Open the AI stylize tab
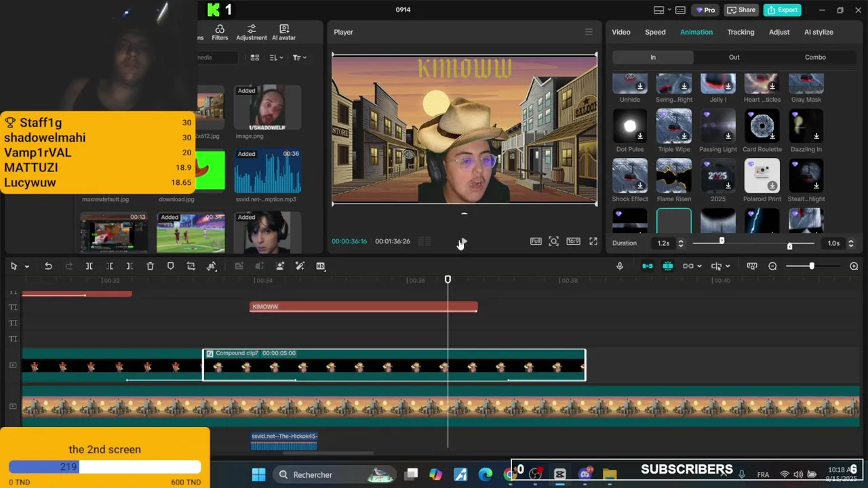Screen dimensions: 868x488 (818, 32)
